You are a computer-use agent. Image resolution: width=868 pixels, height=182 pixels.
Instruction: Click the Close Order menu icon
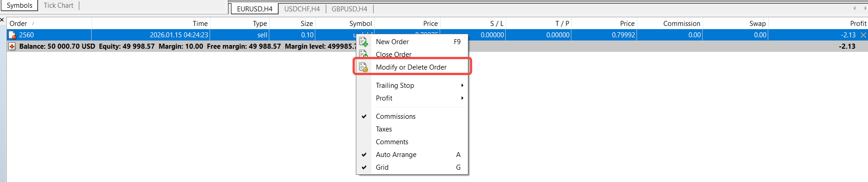(363, 54)
